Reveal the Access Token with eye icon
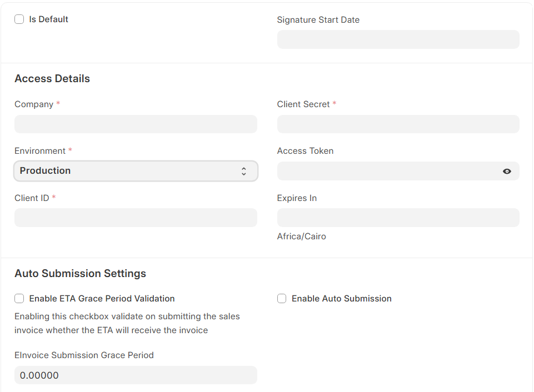 (506, 172)
